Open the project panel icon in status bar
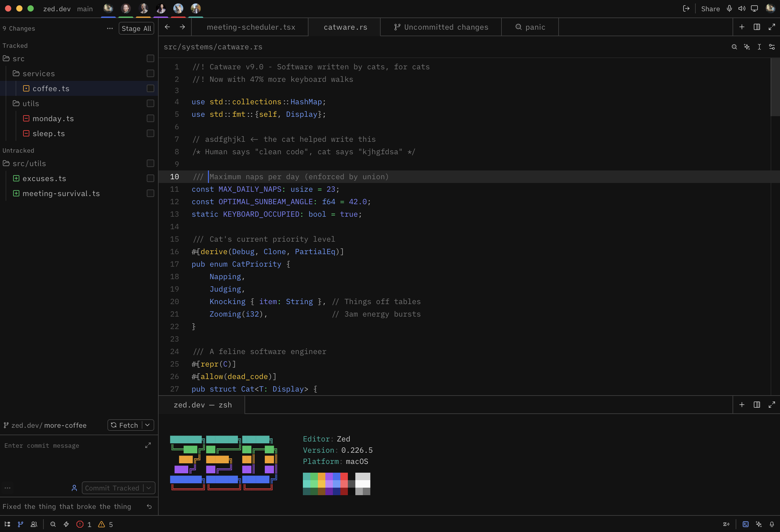Viewport: 780px width, 532px height. click(7, 524)
